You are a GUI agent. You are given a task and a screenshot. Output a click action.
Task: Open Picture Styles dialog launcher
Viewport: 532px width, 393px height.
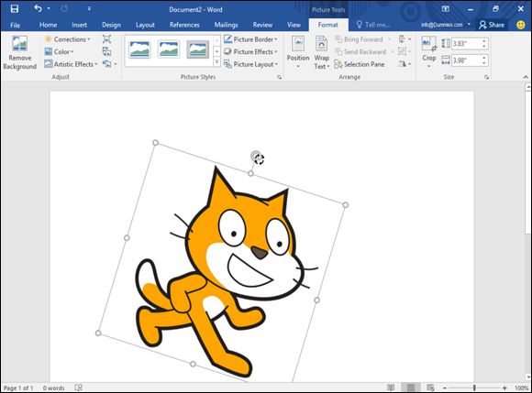point(279,77)
